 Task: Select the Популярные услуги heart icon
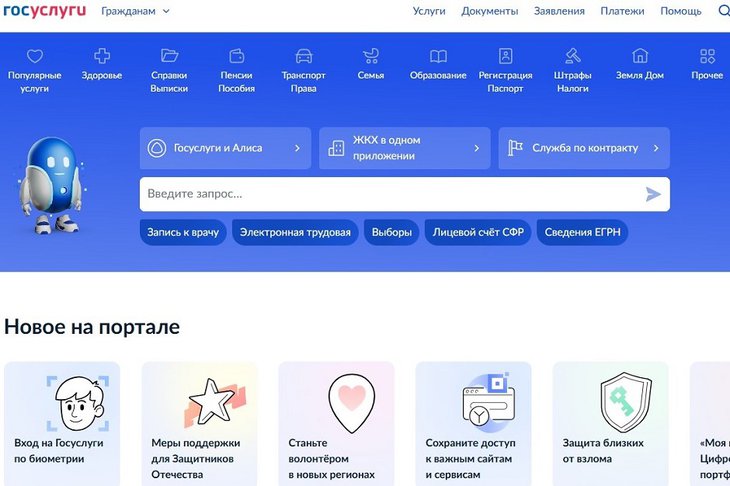[x=34, y=56]
